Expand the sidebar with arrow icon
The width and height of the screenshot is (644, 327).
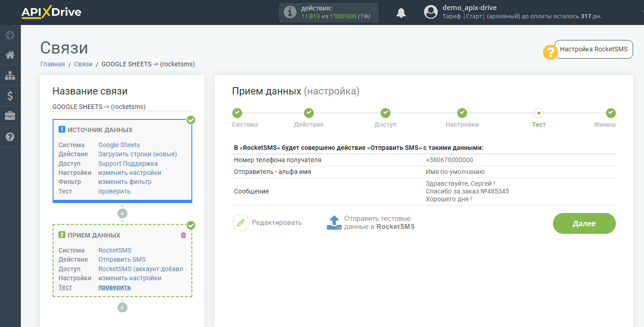click(10, 35)
